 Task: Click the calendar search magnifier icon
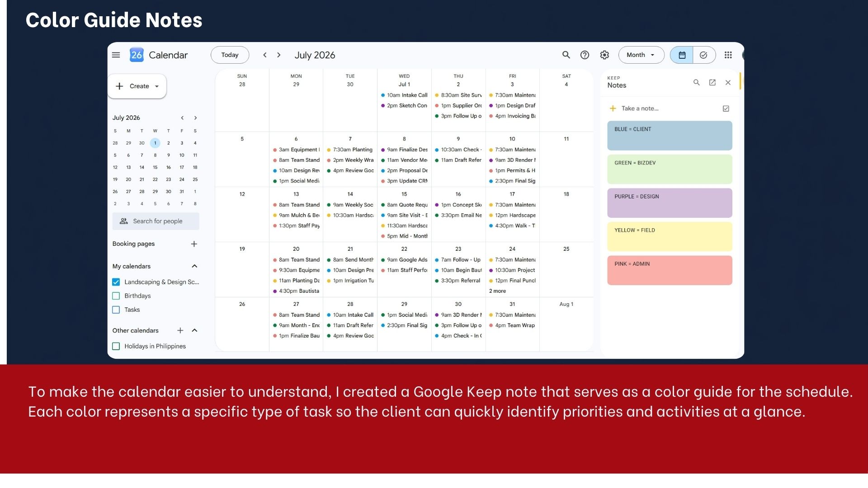[x=566, y=55]
